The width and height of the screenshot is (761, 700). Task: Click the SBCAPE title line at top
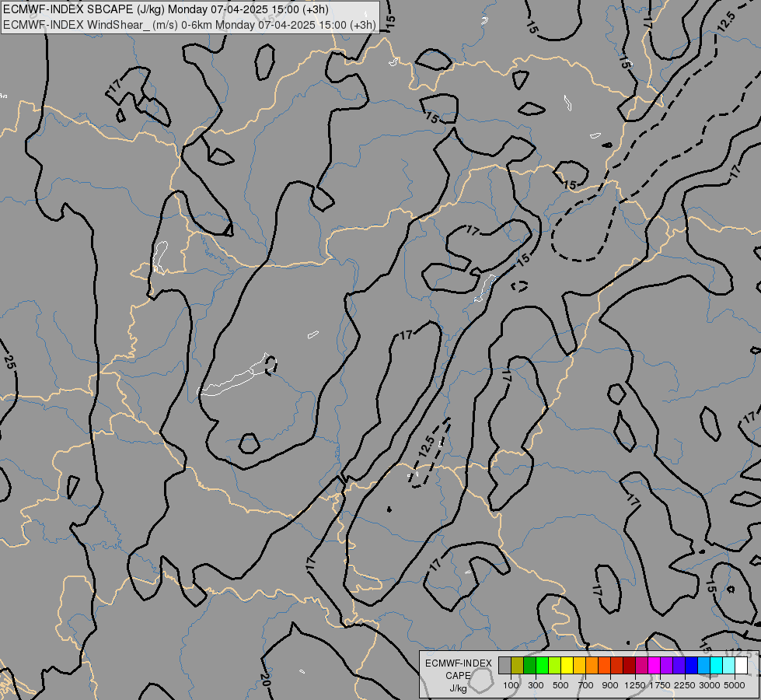166,9
